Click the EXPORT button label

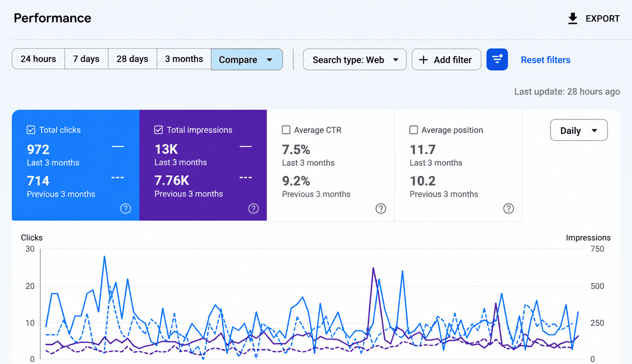click(x=603, y=19)
